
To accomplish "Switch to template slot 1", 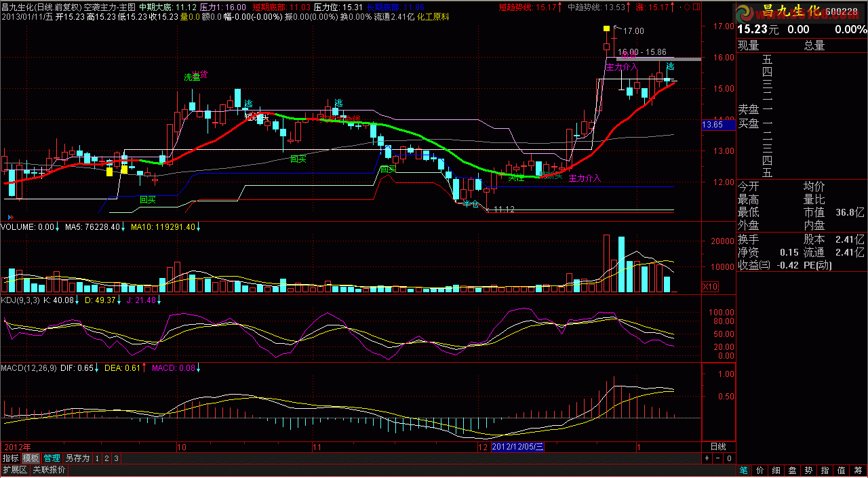I will coord(97,458).
